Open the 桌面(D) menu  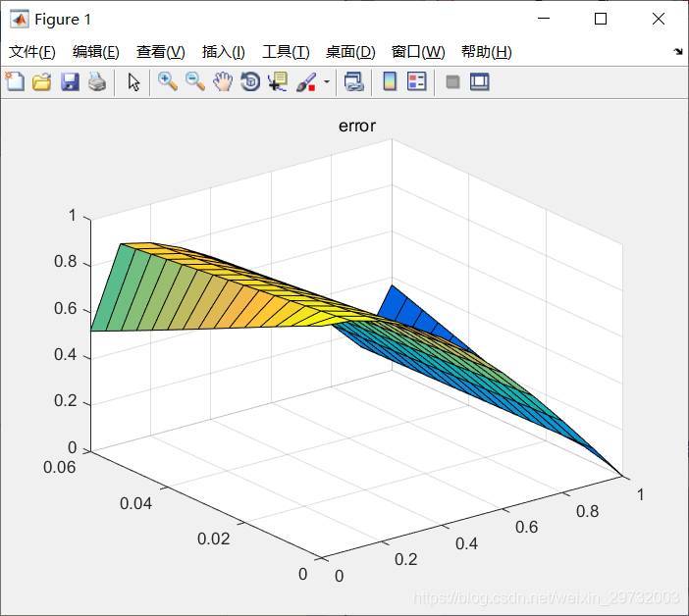[350, 52]
